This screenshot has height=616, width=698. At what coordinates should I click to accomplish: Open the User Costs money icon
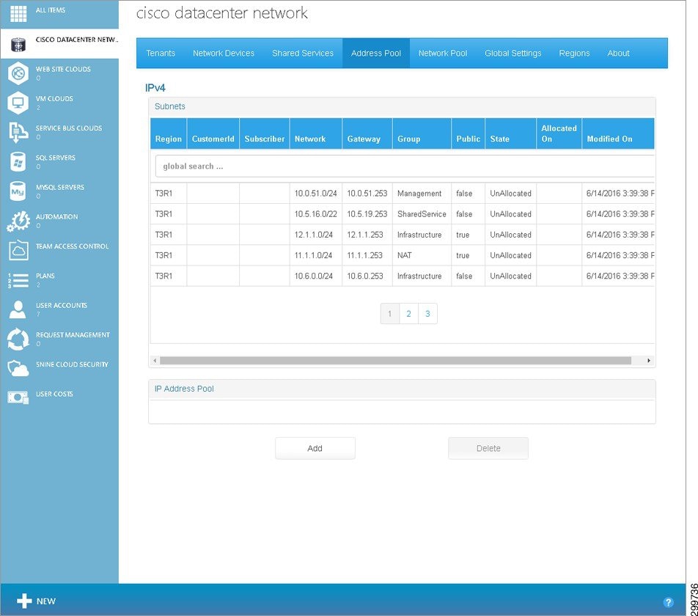click(x=18, y=397)
